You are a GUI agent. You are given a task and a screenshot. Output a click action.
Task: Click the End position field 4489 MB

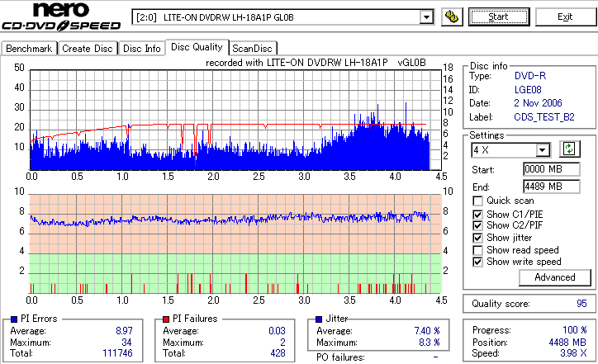point(552,187)
